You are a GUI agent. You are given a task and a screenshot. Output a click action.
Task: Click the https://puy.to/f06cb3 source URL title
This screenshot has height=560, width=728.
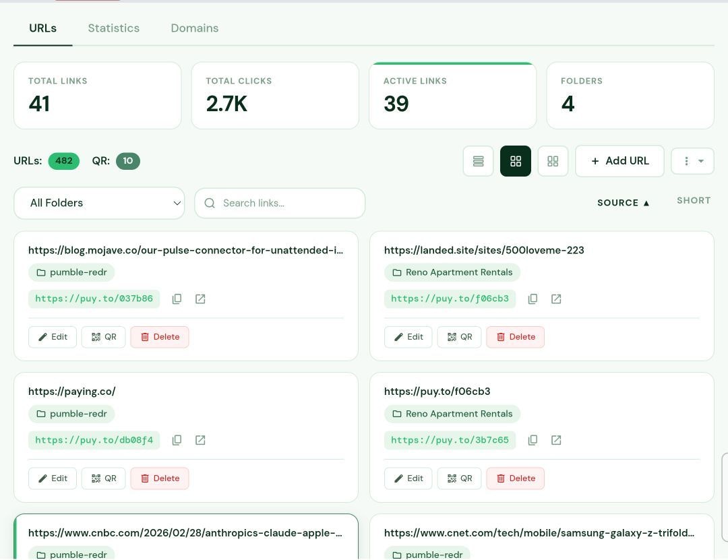(437, 392)
